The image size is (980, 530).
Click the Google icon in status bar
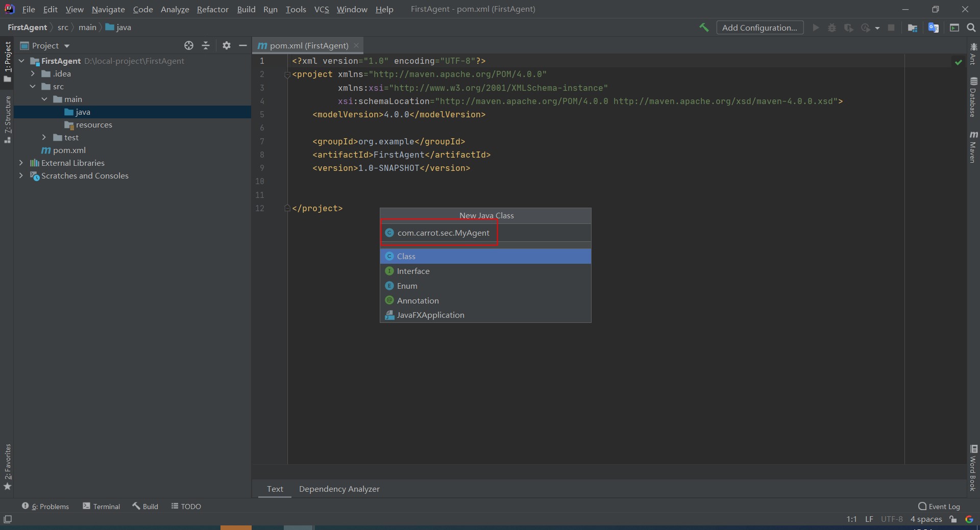(x=969, y=519)
